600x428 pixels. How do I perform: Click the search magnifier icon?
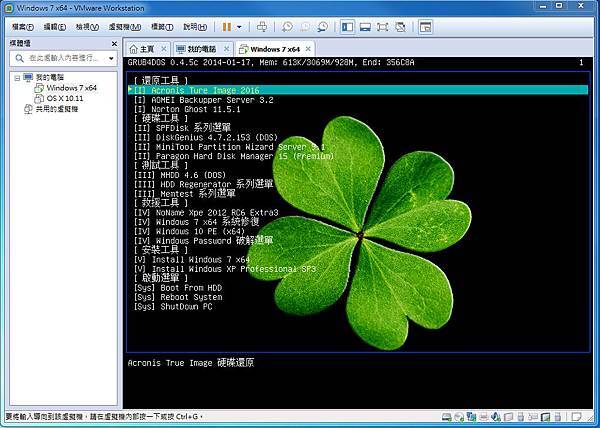[x=19, y=58]
